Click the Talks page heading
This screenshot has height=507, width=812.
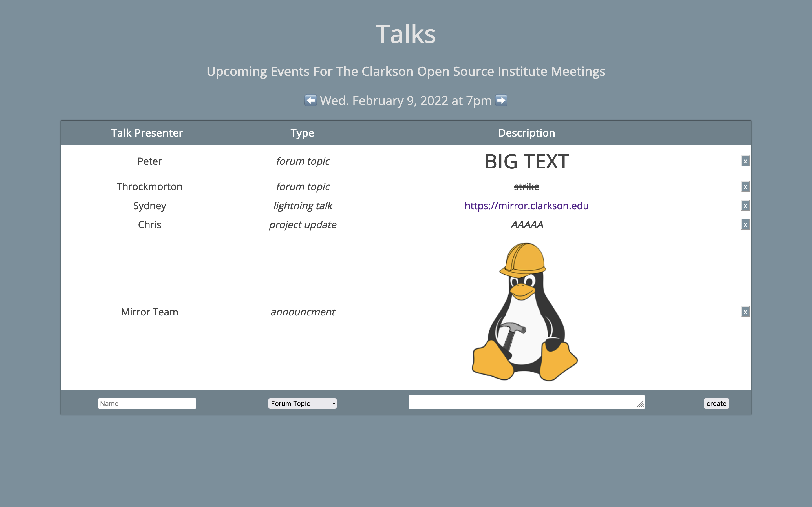405,34
